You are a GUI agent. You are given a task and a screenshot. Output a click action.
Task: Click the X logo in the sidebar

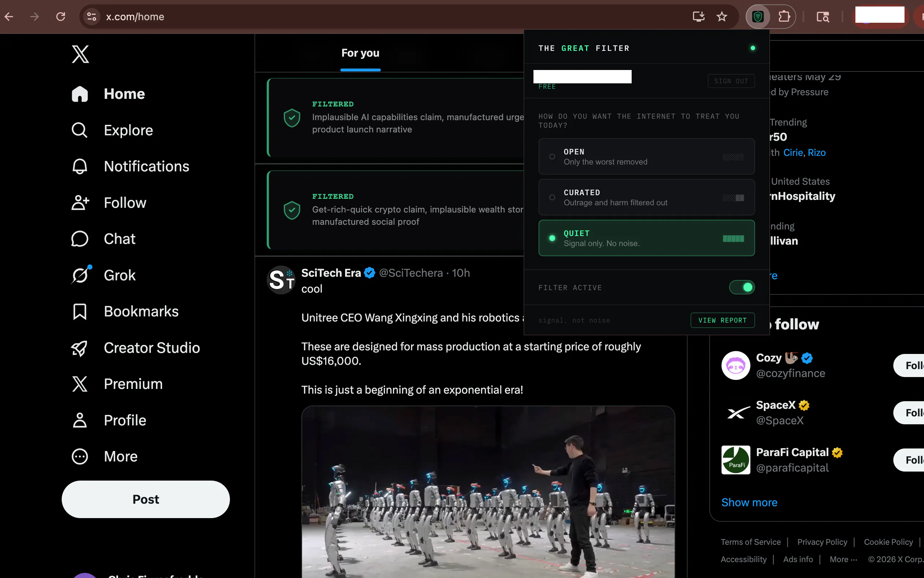point(80,54)
